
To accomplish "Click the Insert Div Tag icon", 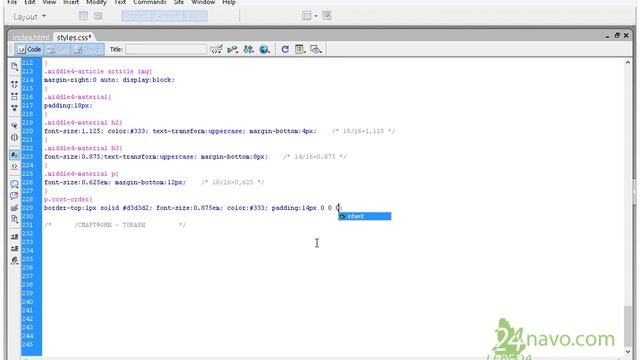I will pyautogui.click(x=98, y=16).
